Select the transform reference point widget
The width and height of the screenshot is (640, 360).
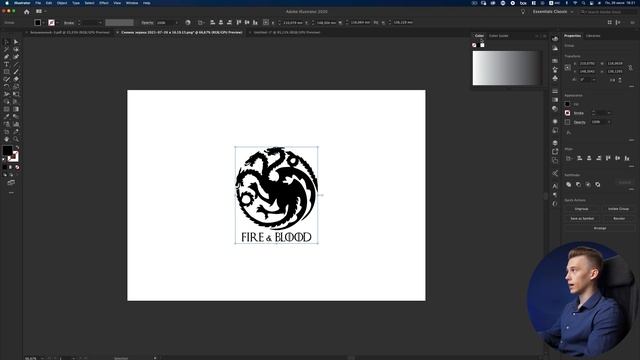coord(568,67)
